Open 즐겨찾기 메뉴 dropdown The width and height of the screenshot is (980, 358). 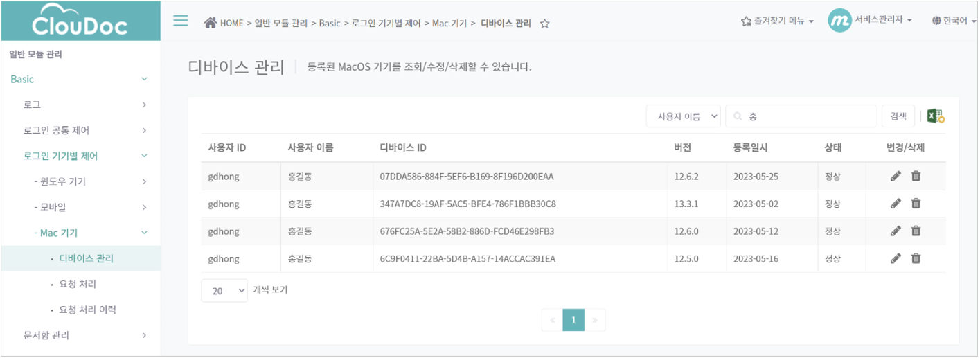point(777,21)
